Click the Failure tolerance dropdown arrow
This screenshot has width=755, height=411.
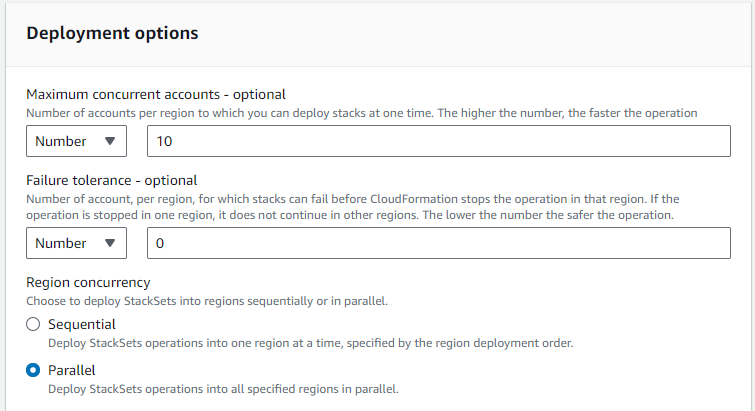[x=109, y=242]
